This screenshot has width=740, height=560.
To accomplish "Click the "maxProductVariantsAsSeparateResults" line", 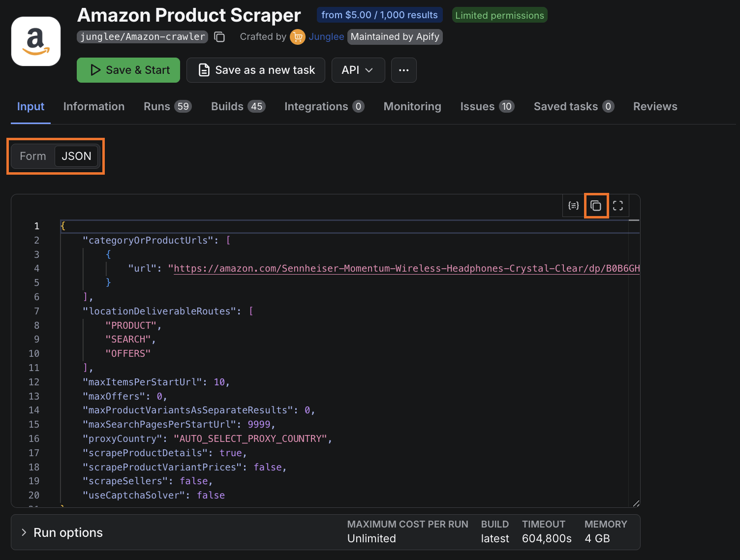I will coord(199,410).
